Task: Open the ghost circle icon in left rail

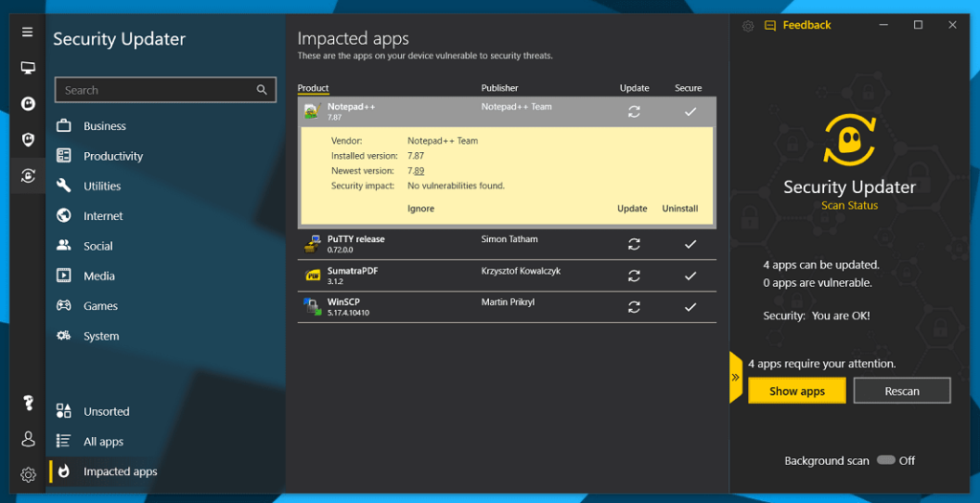Action: [28, 103]
